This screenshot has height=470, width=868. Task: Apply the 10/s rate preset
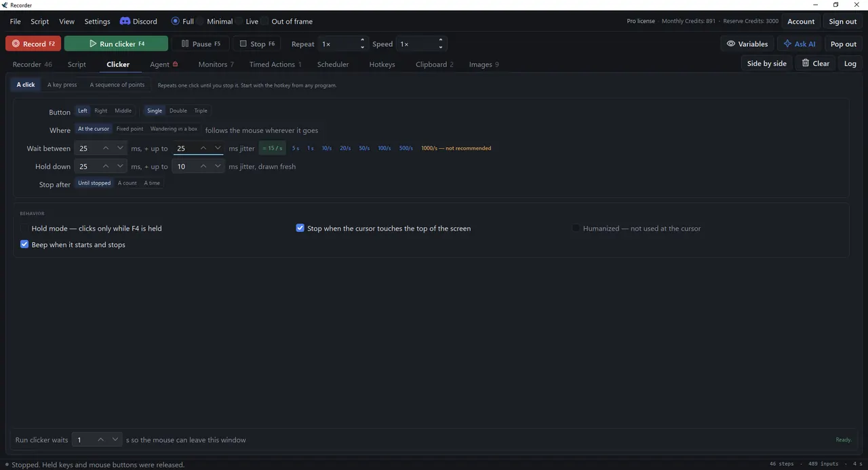(x=327, y=148)
